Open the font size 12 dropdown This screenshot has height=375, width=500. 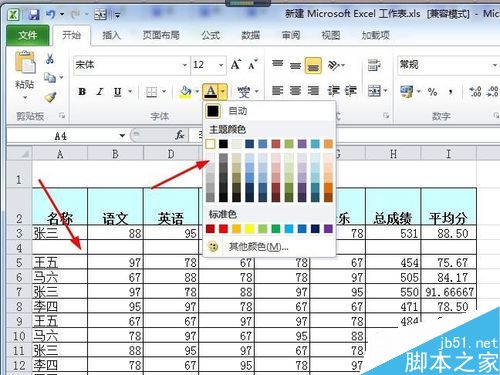click(221, 65)
